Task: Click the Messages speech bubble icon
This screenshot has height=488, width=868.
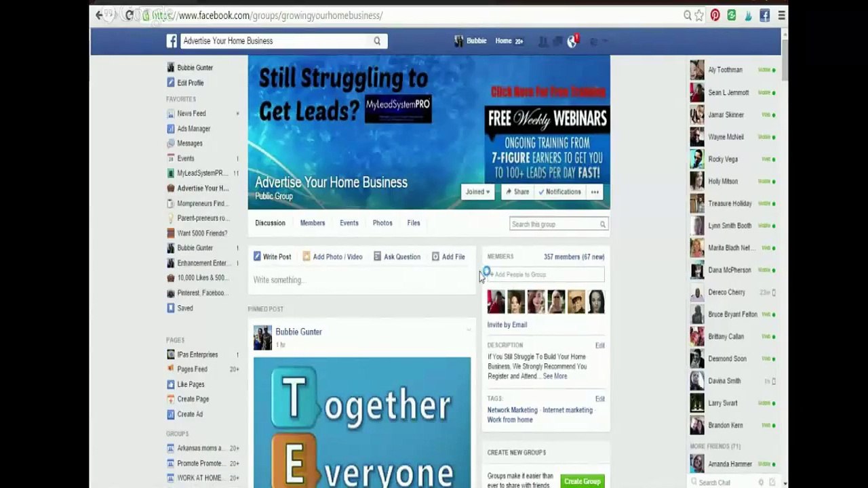Action: click(x=171, y=144)
